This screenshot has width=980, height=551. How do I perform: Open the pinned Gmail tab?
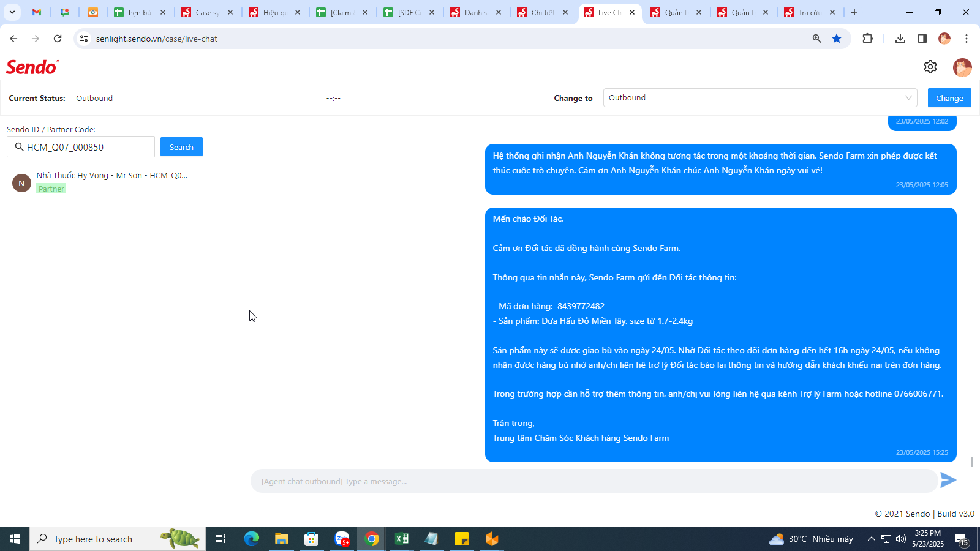coord(37,12)
